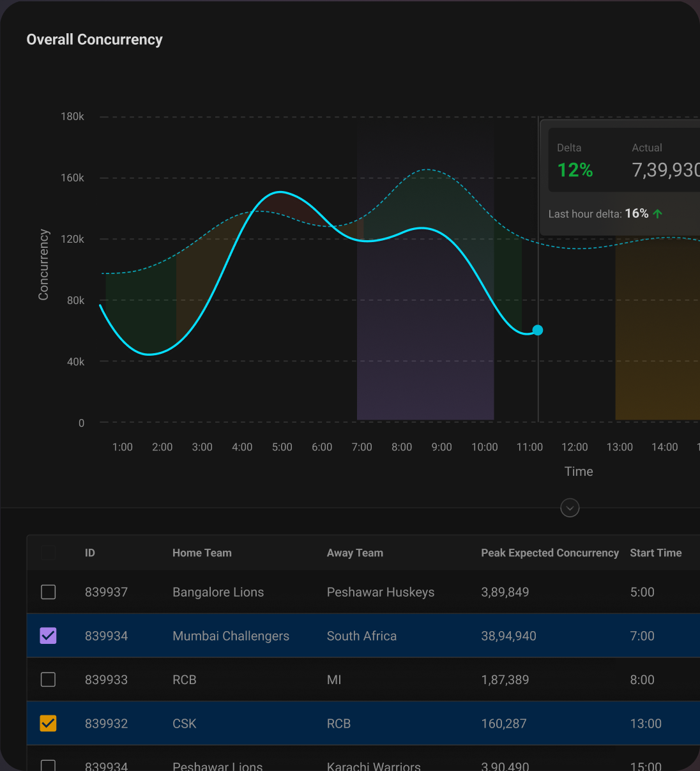The image size is (700, 771).
Task: Select the South Africa away team cell
Action: click(x=361, y=636)
